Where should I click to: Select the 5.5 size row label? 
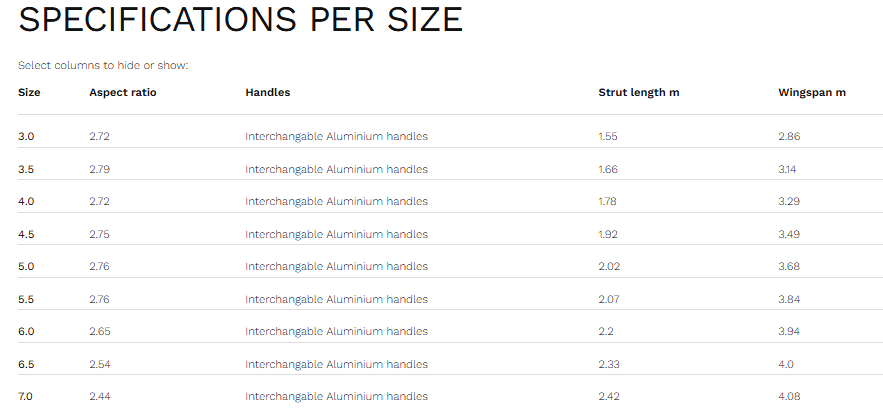(x=26, y=299)
